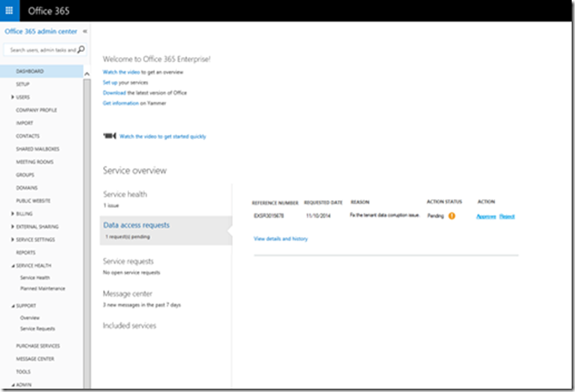This screenshot has height=392, width=575.
Task: Click the sidebar scrollbar up arrow
Action: click(x=87, y=75)
